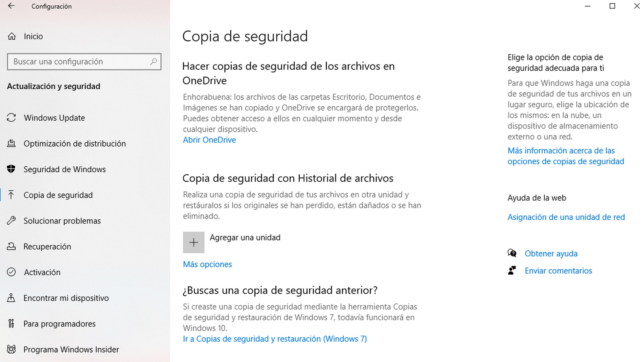
Task: Click the Para programadores tools icon
Action: tap(11, 323)
